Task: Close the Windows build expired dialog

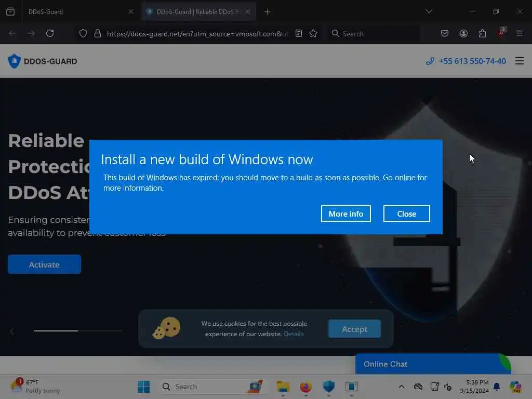Action: 406,214
